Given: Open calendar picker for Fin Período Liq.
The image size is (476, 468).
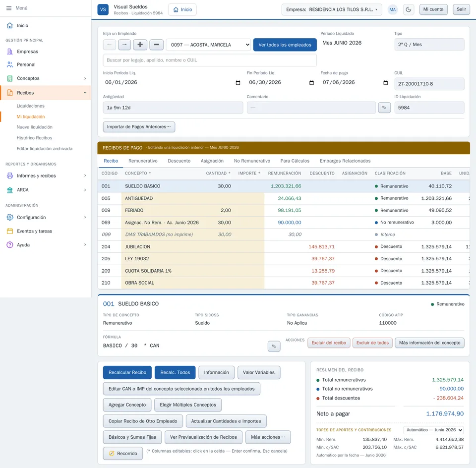Looking at the screenshot, I should coord(311,83).
